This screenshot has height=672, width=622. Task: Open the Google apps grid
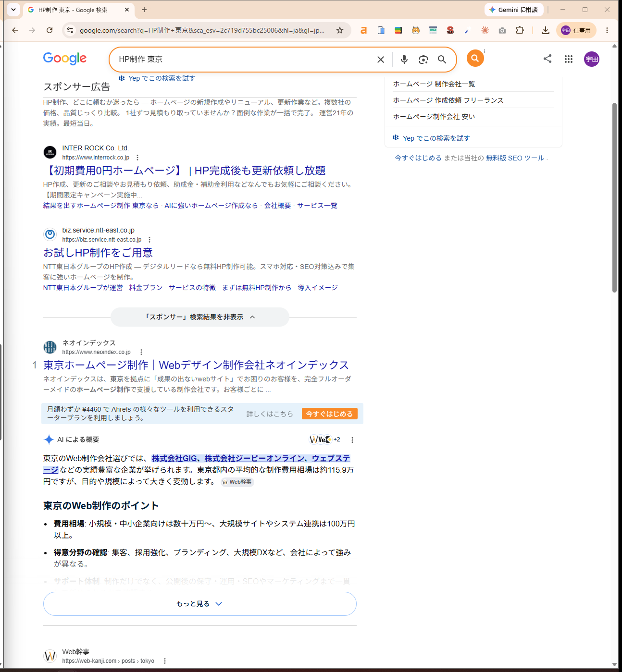569,59
